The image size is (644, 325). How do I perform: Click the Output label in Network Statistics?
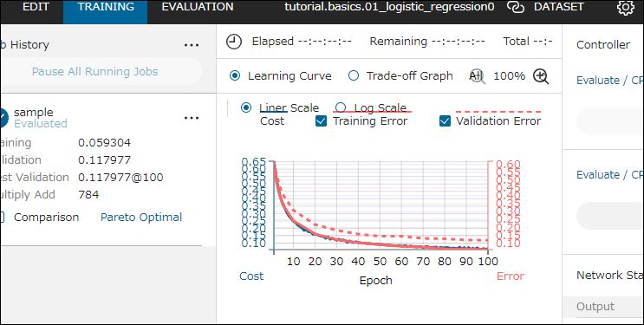tap(595, 307)
